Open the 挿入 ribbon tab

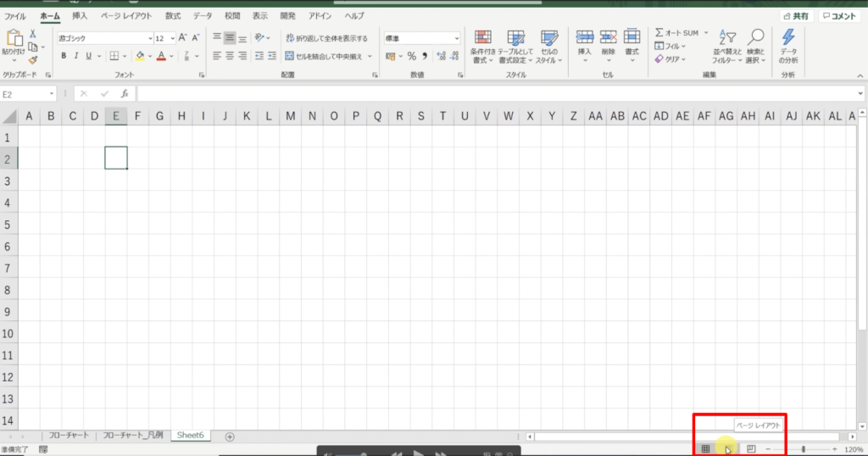(80, 15)
